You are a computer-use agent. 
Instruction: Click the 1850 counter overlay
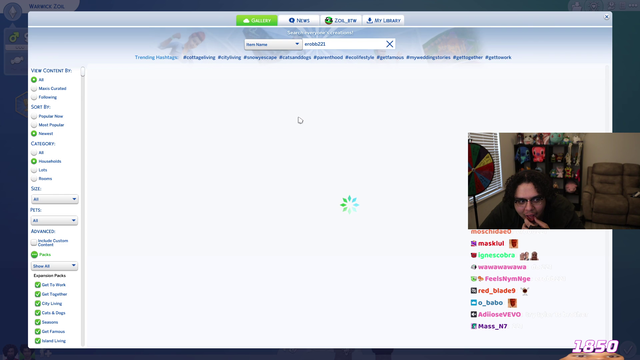tap(595, 347)
